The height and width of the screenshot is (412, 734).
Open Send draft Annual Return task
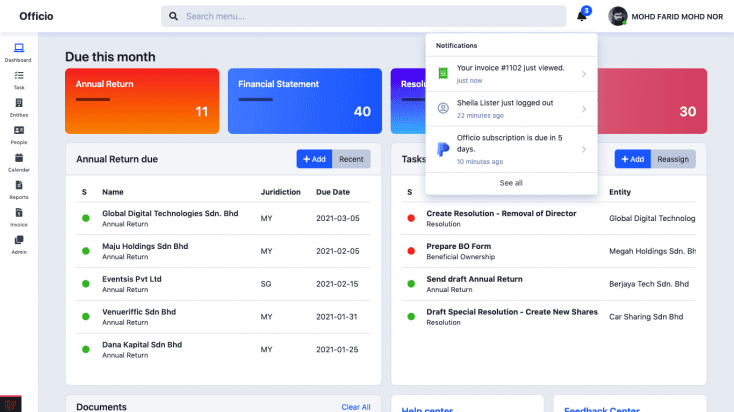coord(474,279)
